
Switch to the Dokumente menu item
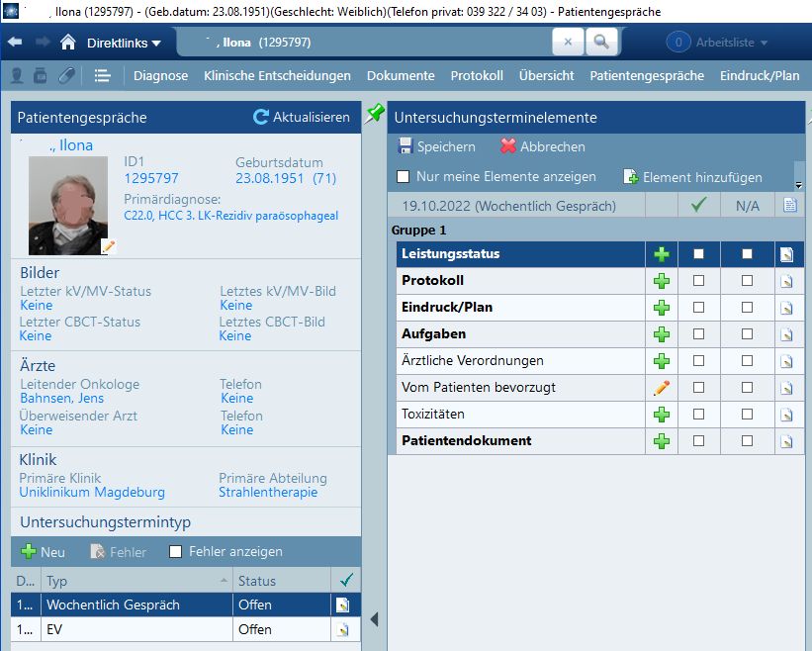click(x=400, y=75)
